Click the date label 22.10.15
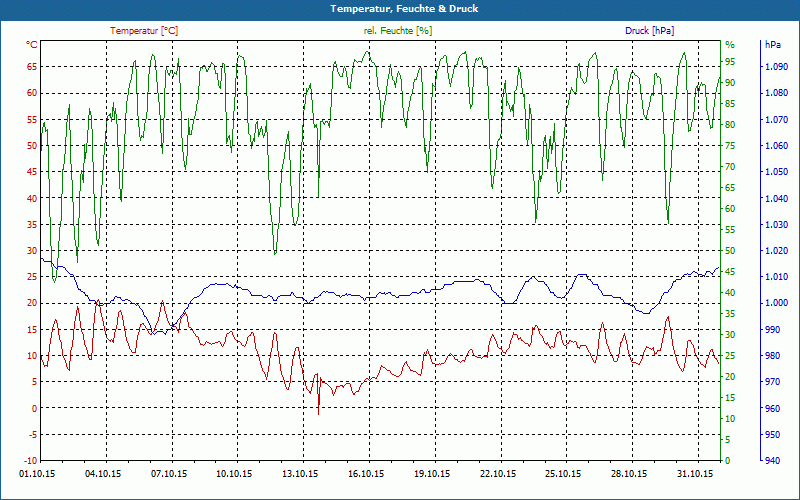This screenshot has height=500, width=800. [497, 474]
